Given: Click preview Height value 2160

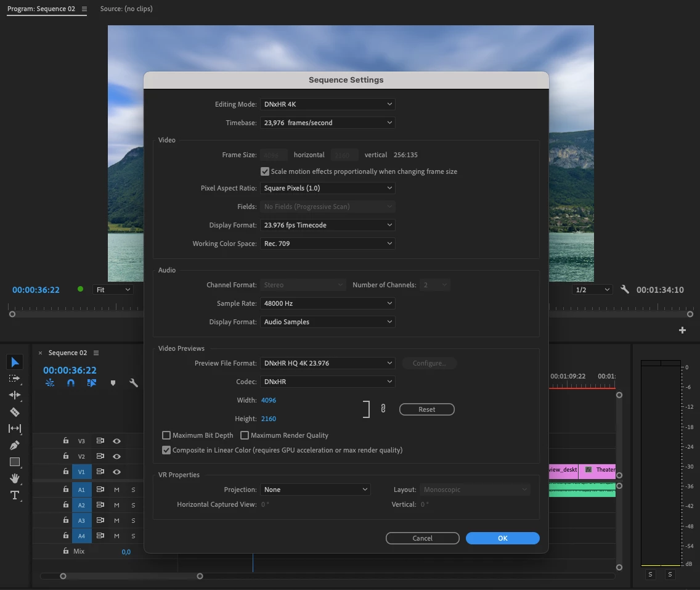Looking at the screenshot, I should point(268,419).
